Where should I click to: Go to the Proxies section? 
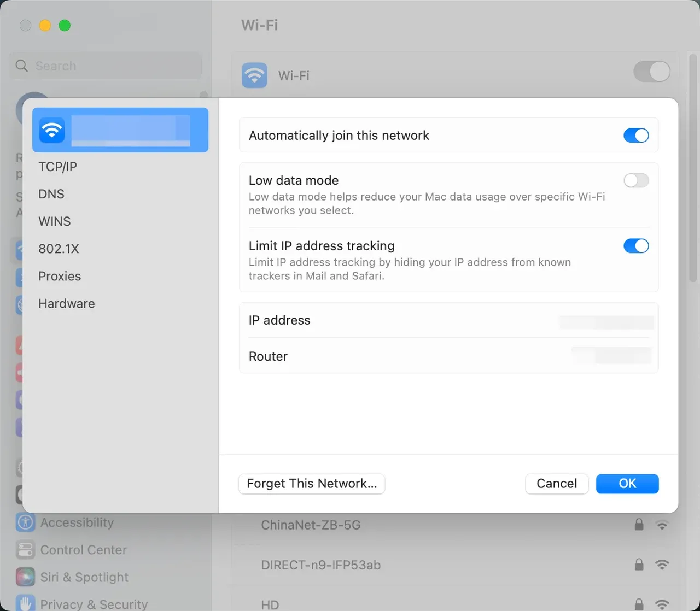(60, 276)
